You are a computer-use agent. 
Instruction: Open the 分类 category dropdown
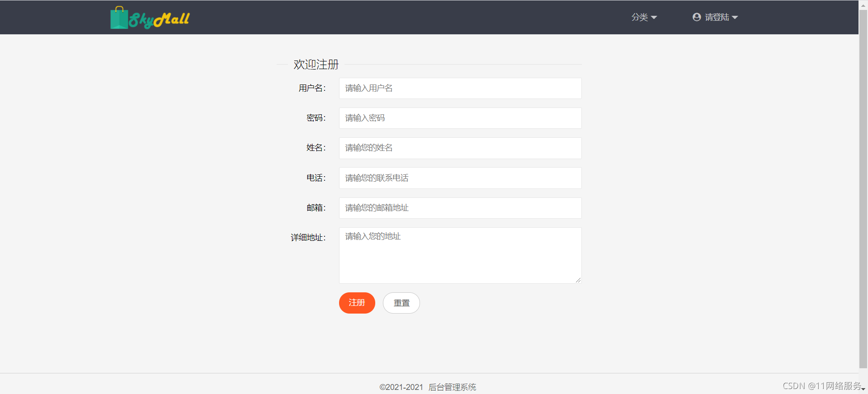coord(644,17)
